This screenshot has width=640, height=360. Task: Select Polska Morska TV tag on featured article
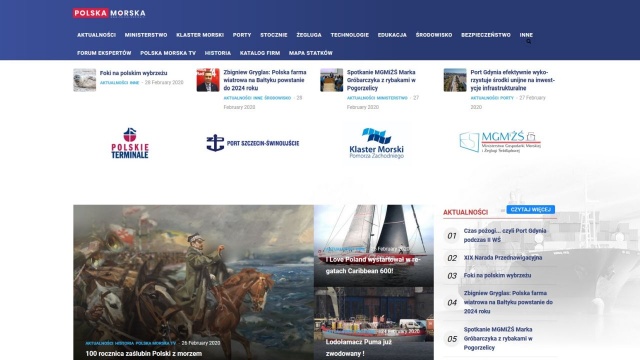pos(156,344)
